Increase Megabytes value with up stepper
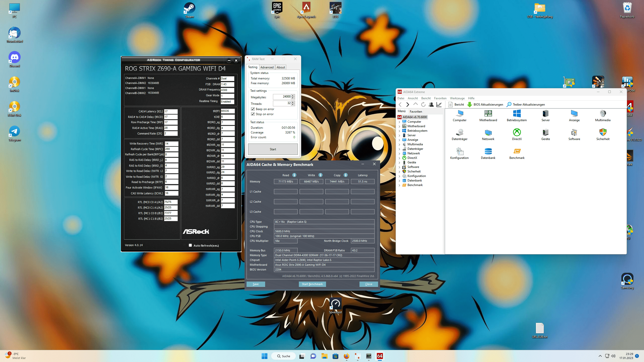The height and width of the screenshot is (362, 644). [293, 96]
